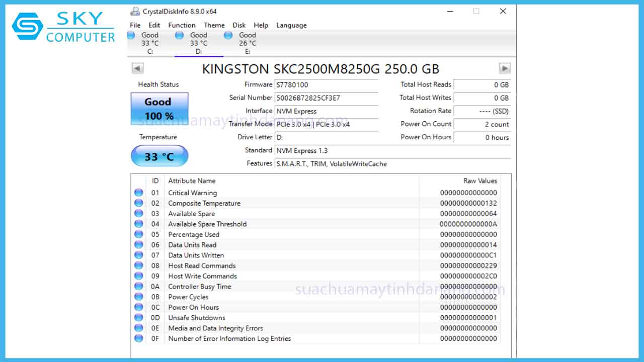
Task: Click raw value 00000000000229
Action: coord(468,265)
